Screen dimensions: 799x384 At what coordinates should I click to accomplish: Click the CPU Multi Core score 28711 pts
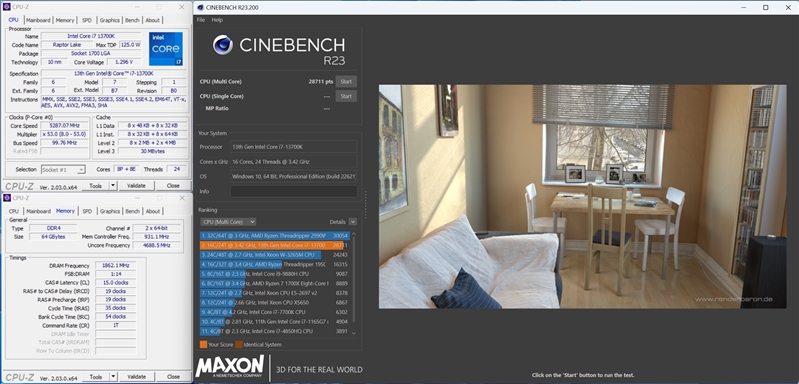(321, 81)
